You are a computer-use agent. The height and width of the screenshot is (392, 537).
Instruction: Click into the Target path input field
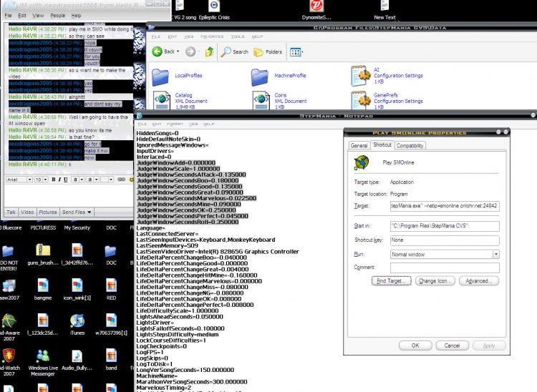tap(445, 206)
